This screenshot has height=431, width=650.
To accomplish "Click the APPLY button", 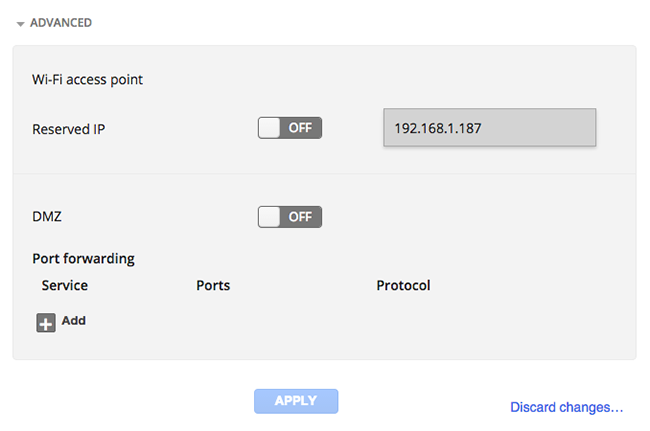I will pos(296,401).
